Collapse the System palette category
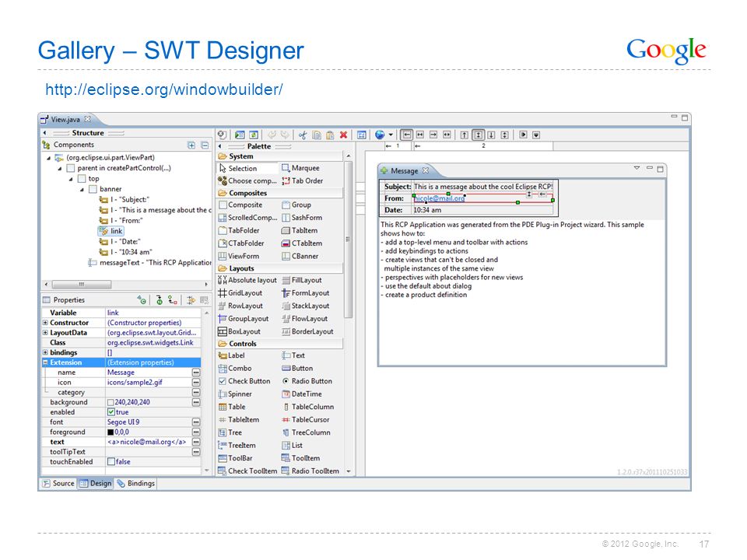The height and width of the screenshot is (560, 747). 280,156
